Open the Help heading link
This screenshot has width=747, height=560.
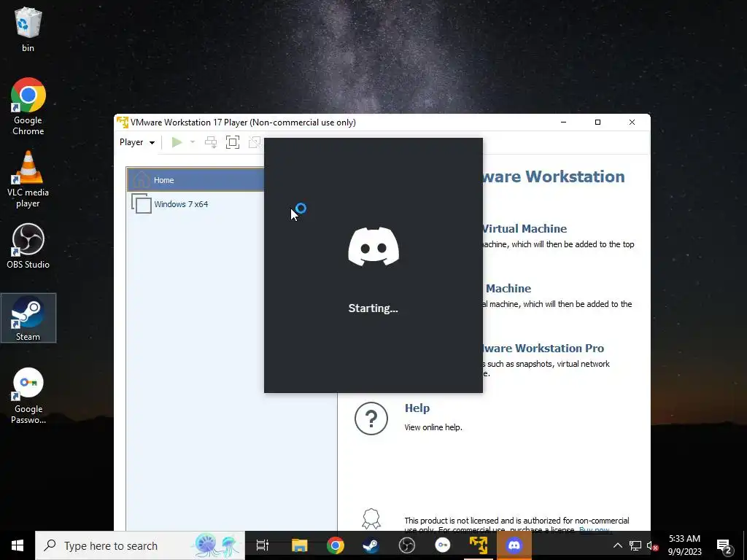click(417, 408)
